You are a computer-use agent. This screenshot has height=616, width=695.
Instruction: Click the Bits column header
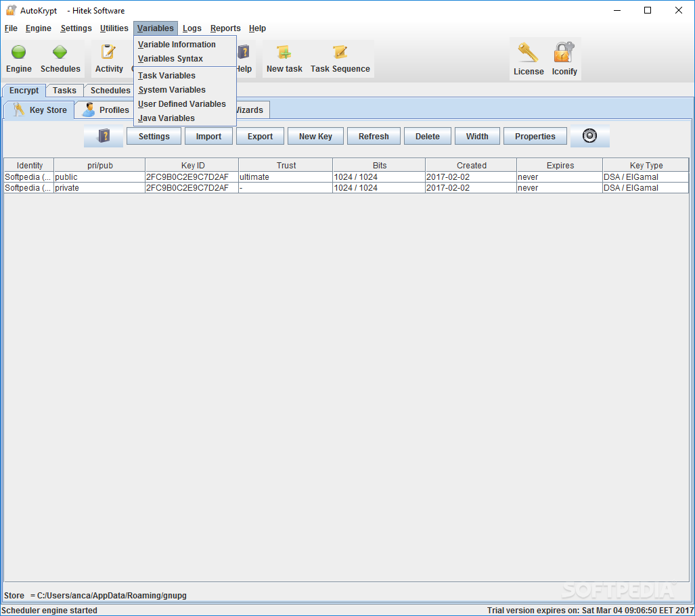[x=380, y=165]
